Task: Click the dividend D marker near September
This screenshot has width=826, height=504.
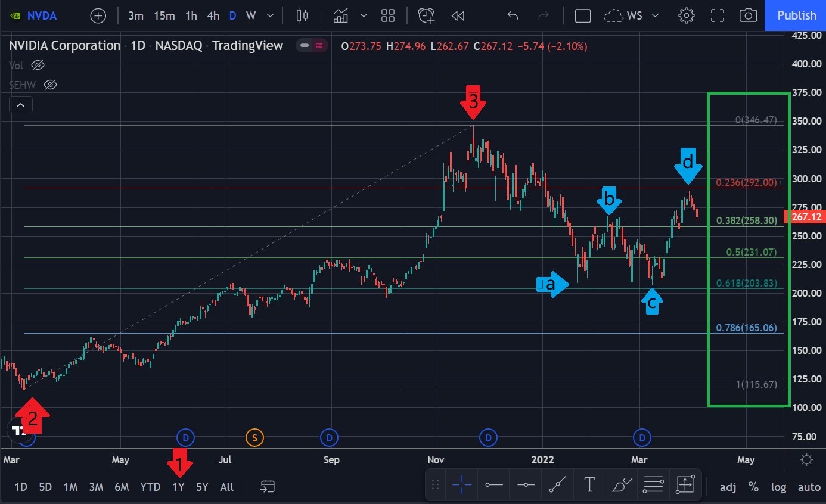Action: (x=329, y=438)
